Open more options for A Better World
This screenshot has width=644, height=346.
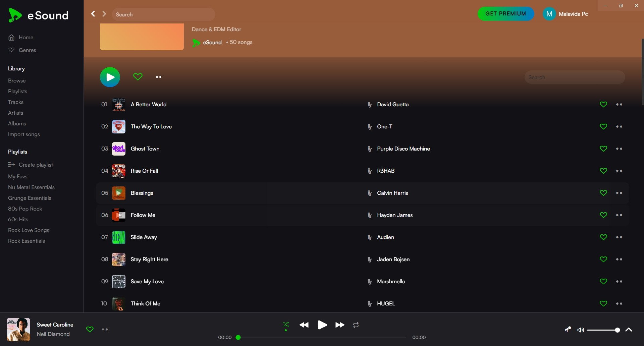pos(619,104)
